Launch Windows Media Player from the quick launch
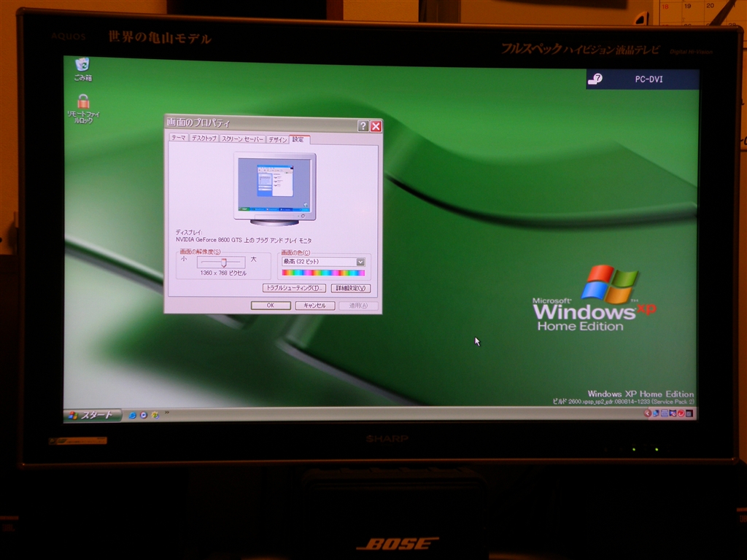The width and height of the screenshot is (747, 560). [x=144, y=415]
